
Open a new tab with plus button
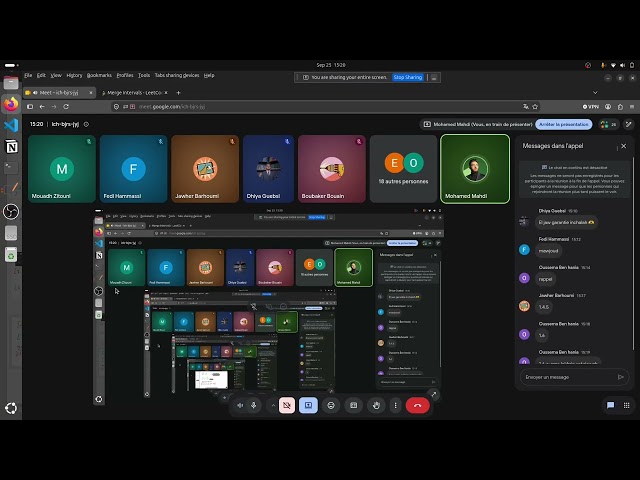click(178, 93)
